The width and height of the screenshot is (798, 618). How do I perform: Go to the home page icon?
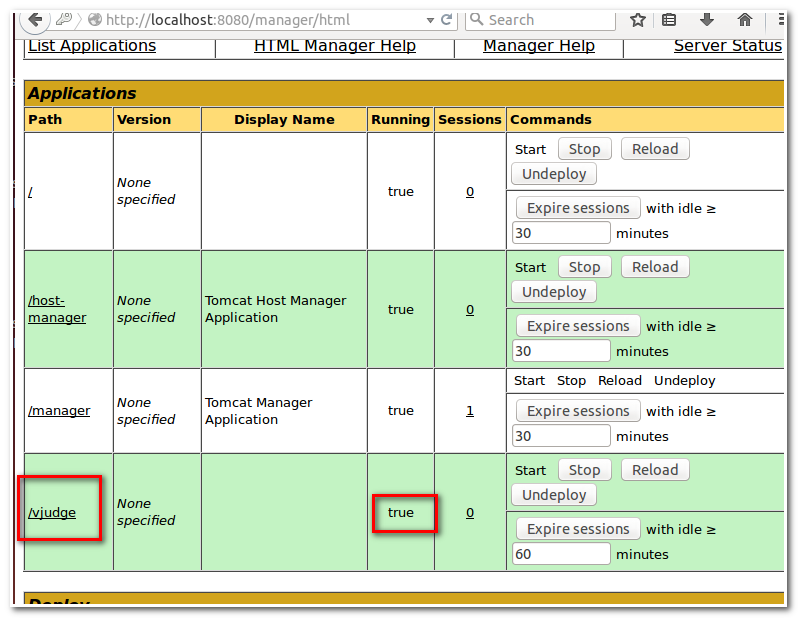tap(745, 19)
